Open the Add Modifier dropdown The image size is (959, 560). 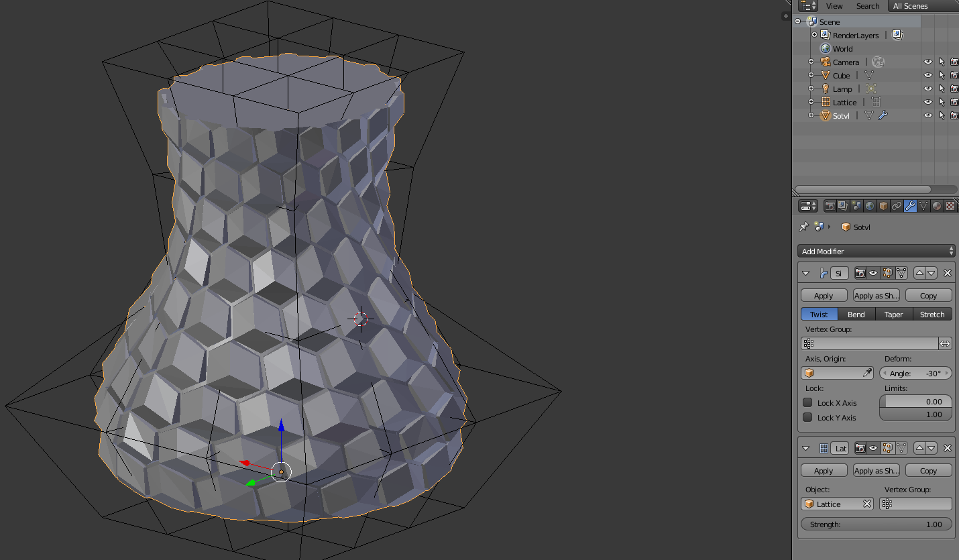click(x=876, y=251)
